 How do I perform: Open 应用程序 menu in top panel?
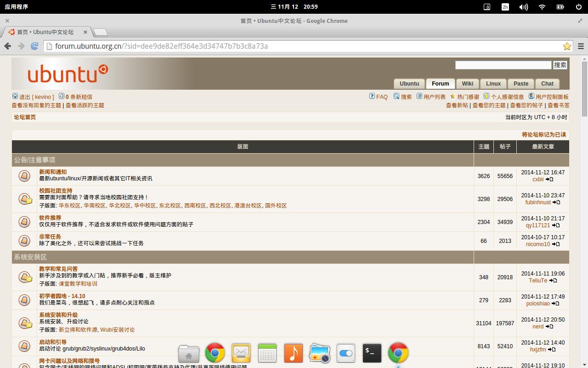point(17,7)
